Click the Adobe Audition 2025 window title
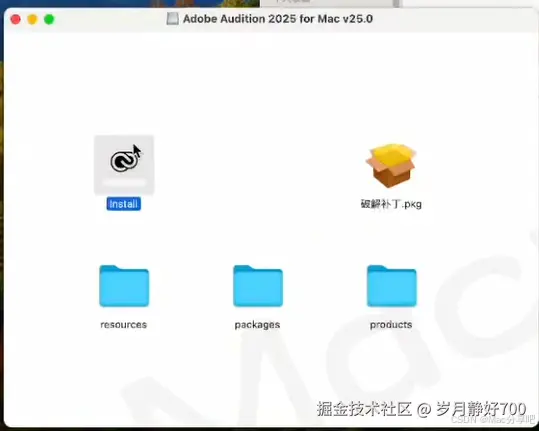The width and height of the screenshot is (539, 431). click(278, 19)
